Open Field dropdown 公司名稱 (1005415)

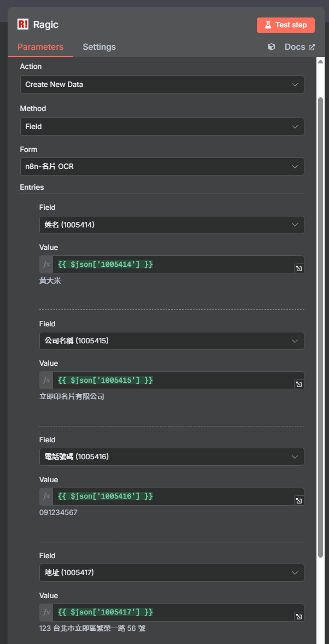point(172,341)
